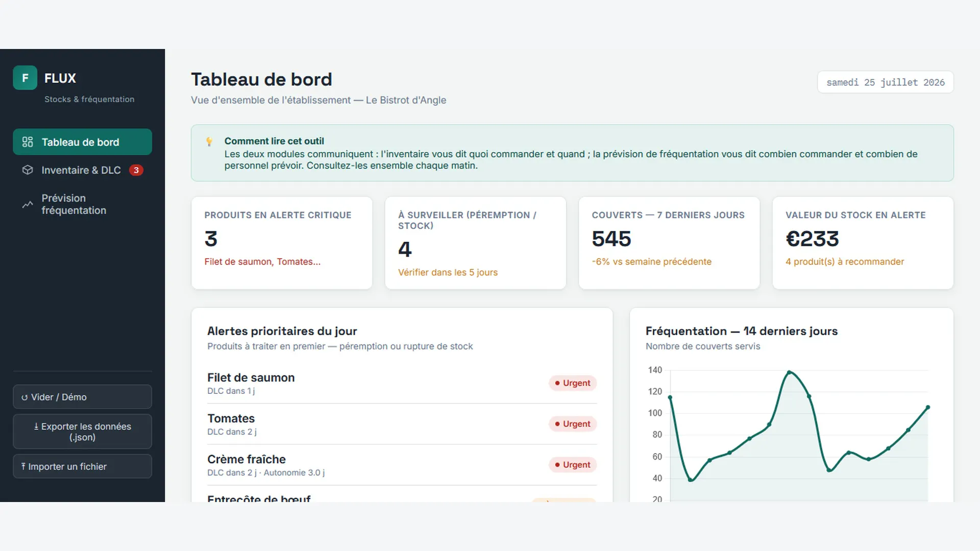The width and height of the screenshot is (980, 551).
Task: Click the Inventaire box icon
Action: pyautogui.click(x=28, y=170)
